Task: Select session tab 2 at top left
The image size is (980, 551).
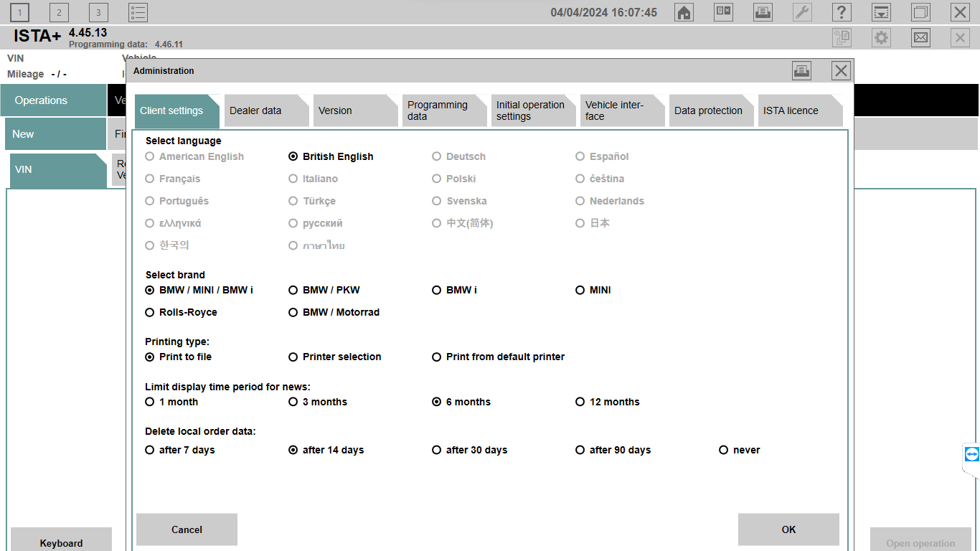Action: click(58, 12)
